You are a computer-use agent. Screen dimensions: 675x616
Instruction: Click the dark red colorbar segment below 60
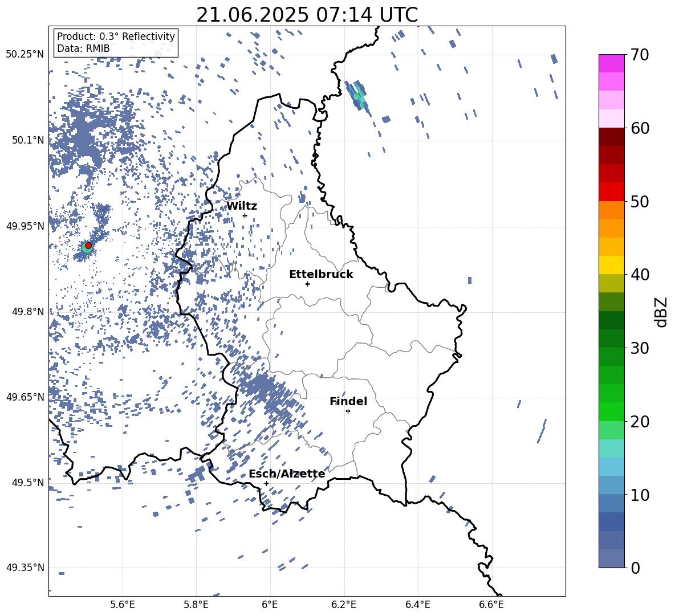(x=612, y=137)
